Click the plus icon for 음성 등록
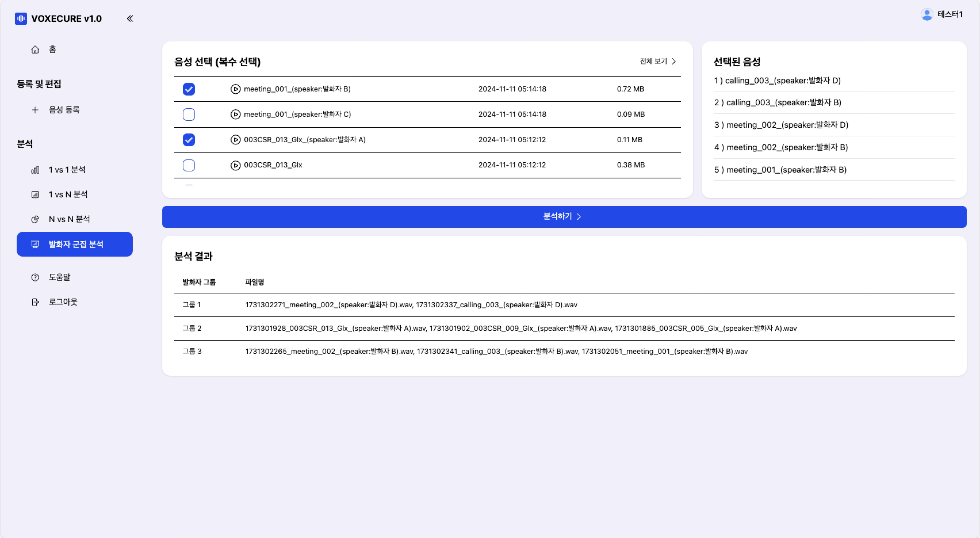Viewport: 980px width, 538px height. (x=35, y=110)
